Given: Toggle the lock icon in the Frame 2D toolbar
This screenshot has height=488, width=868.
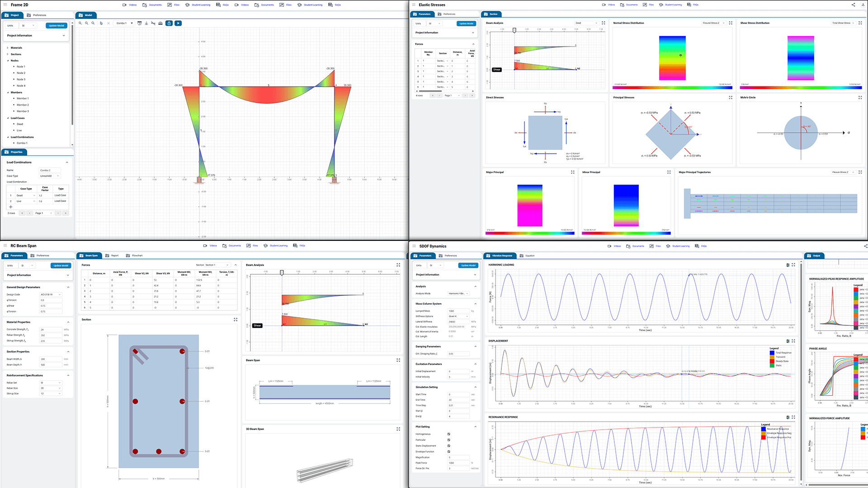Looking at the screenshot, I should coord(169,23).
